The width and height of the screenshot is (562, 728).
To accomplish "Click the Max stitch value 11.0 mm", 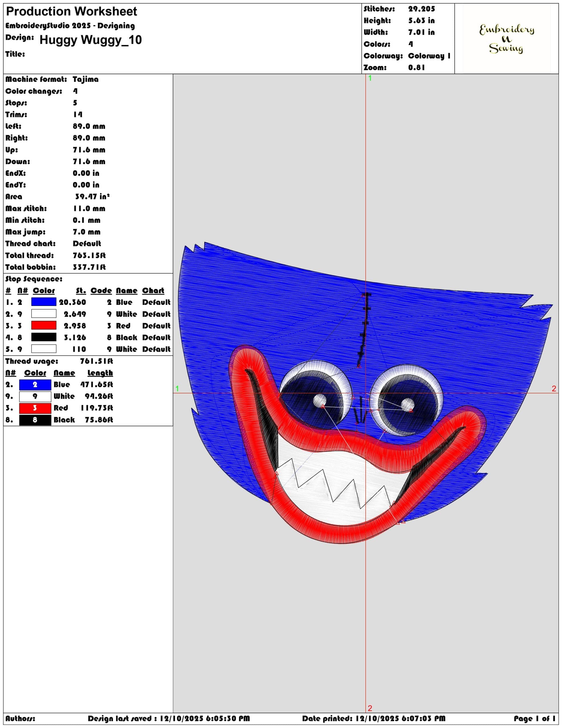I will (89, 208).
